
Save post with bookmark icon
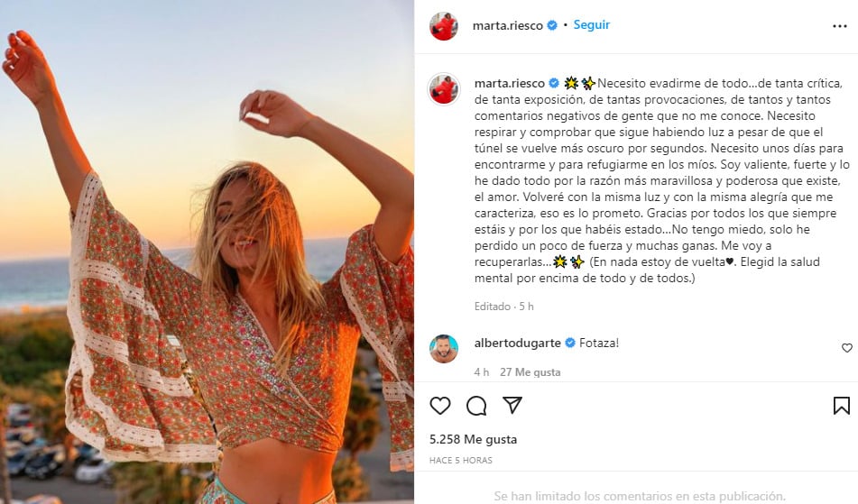(841, 406)
